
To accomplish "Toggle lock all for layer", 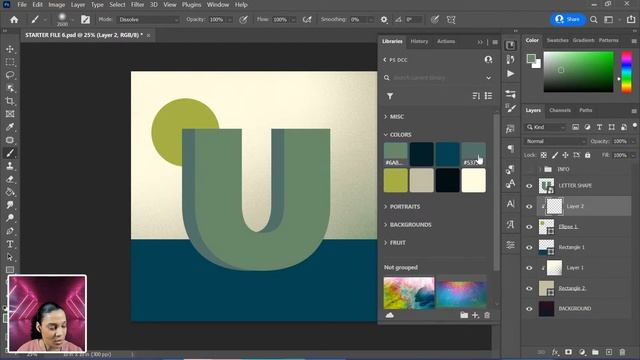I will click(x=587, y=155).
